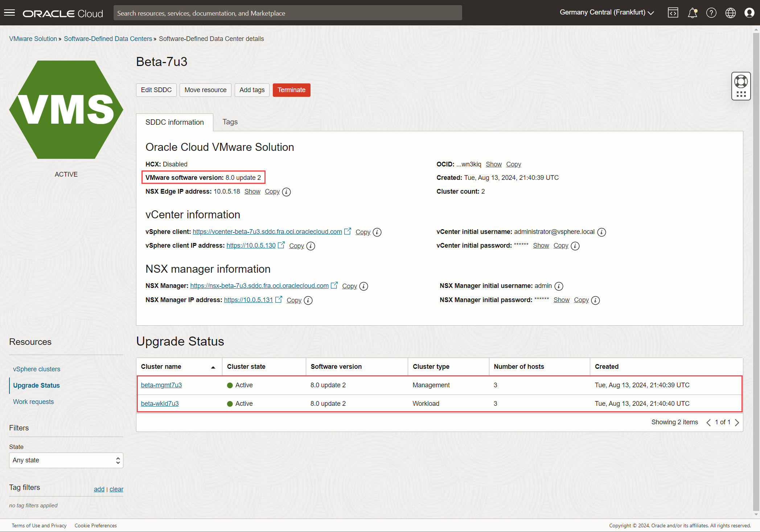Click the help question mark icon
The image size is (760, 532).
click(711, 13)
